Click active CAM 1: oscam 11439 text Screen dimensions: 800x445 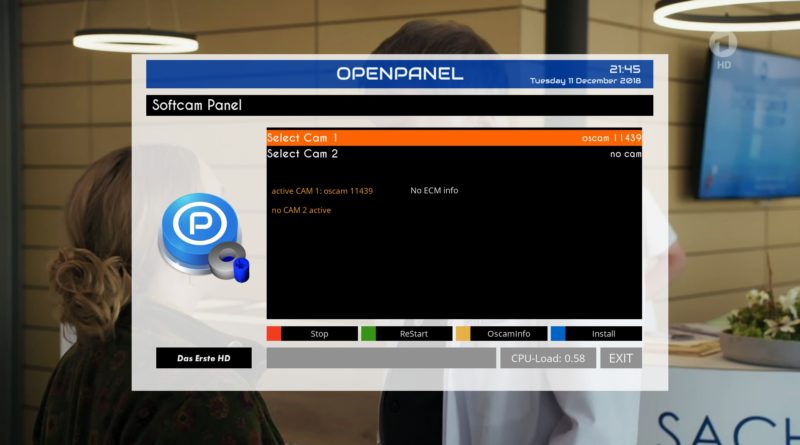(322, 191)
